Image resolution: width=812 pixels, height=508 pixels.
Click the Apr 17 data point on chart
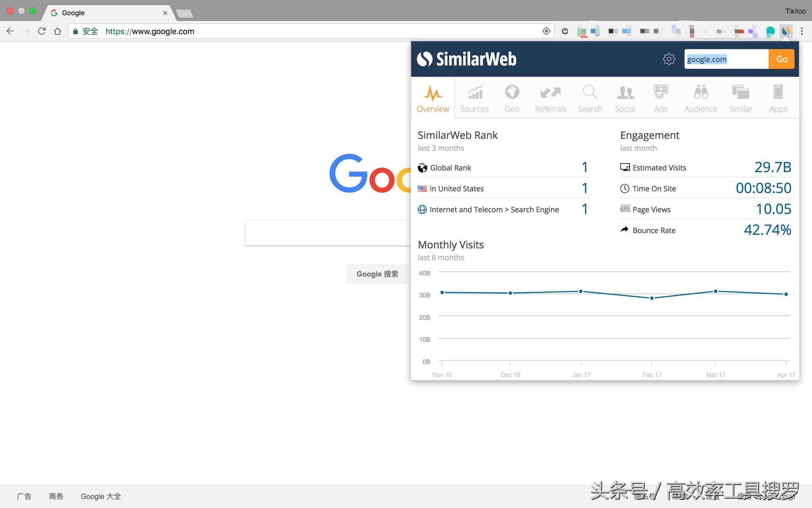(x=786, y=294)
